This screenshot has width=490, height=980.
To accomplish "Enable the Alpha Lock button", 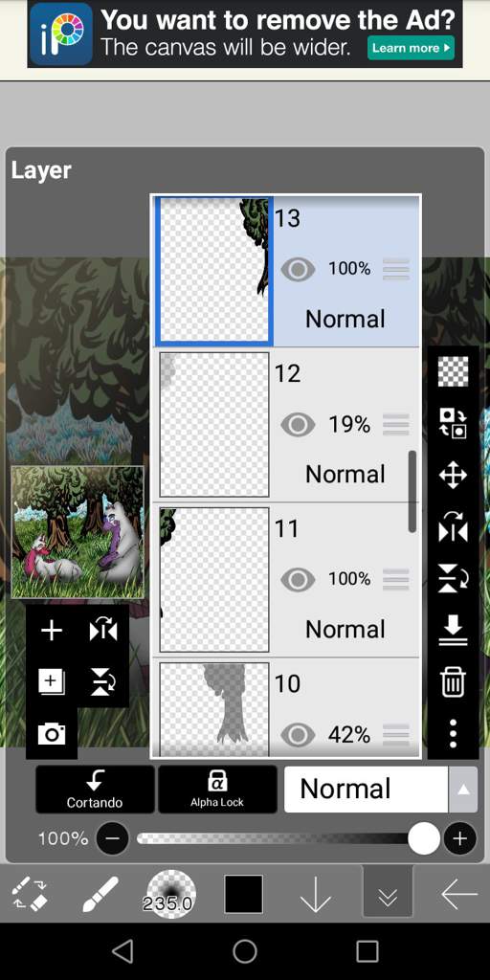I will 217,790.
